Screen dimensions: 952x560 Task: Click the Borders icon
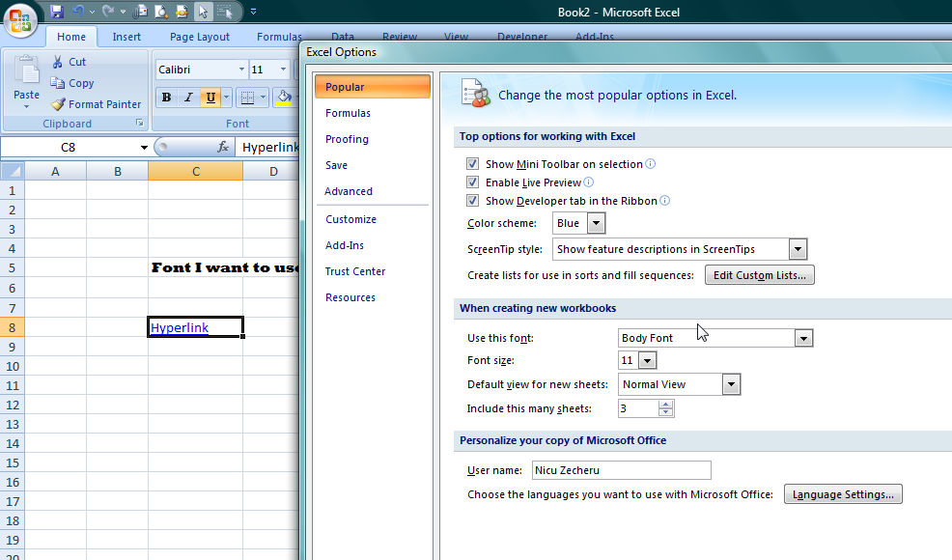[x=247, y=98]
